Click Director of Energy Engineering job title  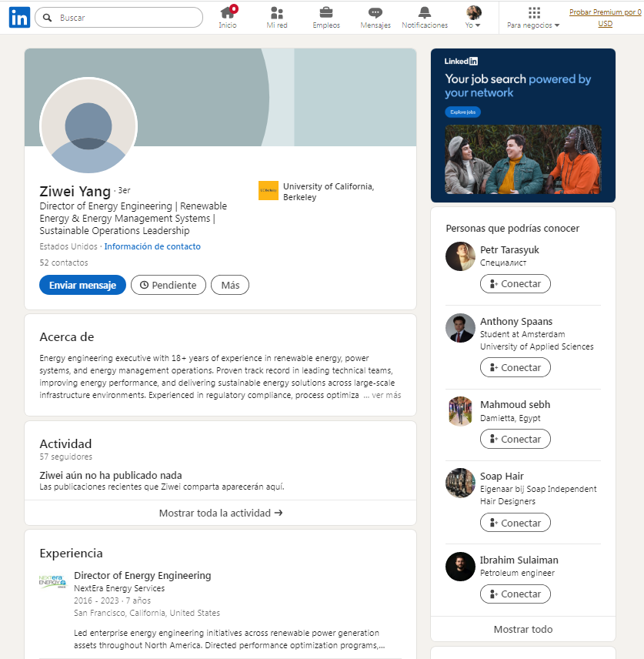point(142,575)
